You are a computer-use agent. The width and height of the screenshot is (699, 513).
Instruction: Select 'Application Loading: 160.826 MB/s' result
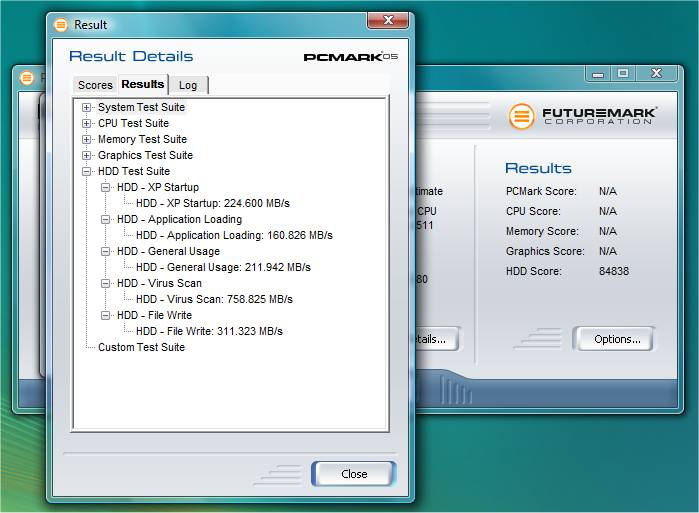pyautogui.click(x=234, y=235)
